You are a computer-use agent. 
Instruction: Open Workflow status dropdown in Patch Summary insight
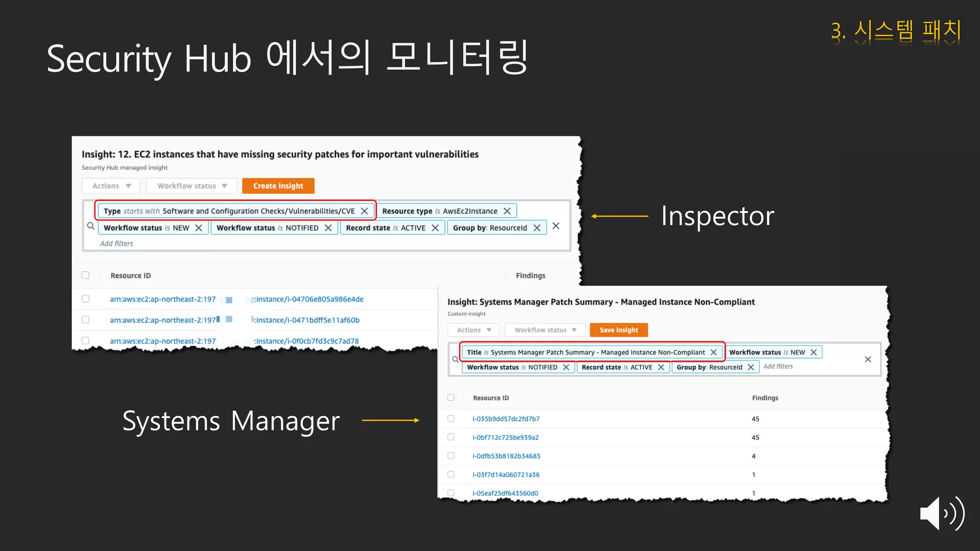(x=545, y=330)
